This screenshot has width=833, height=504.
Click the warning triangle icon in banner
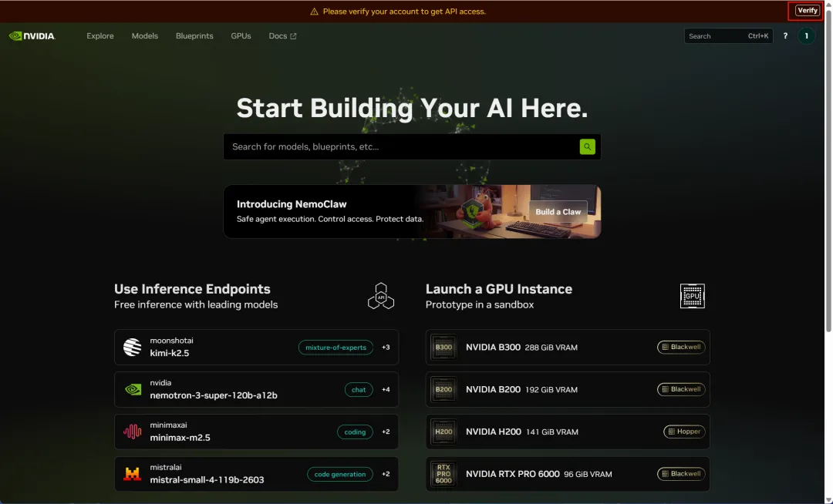click(x=314, y=11)
